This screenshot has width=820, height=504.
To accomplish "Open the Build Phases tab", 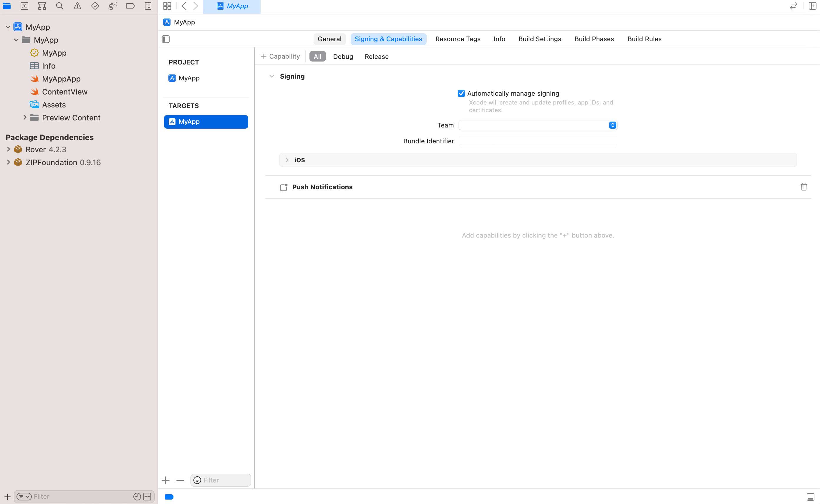I will [594, 39].
